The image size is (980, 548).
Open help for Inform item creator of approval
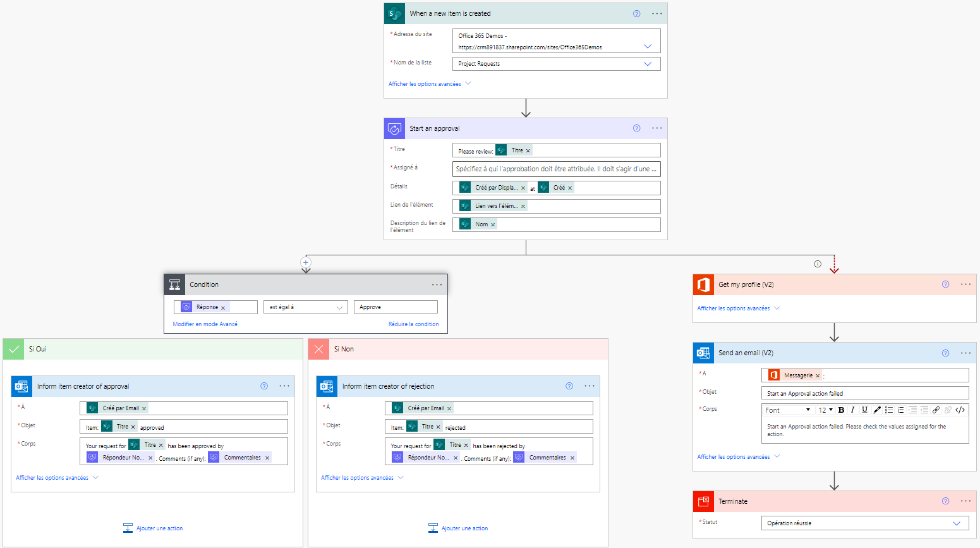tap(264, 386)
